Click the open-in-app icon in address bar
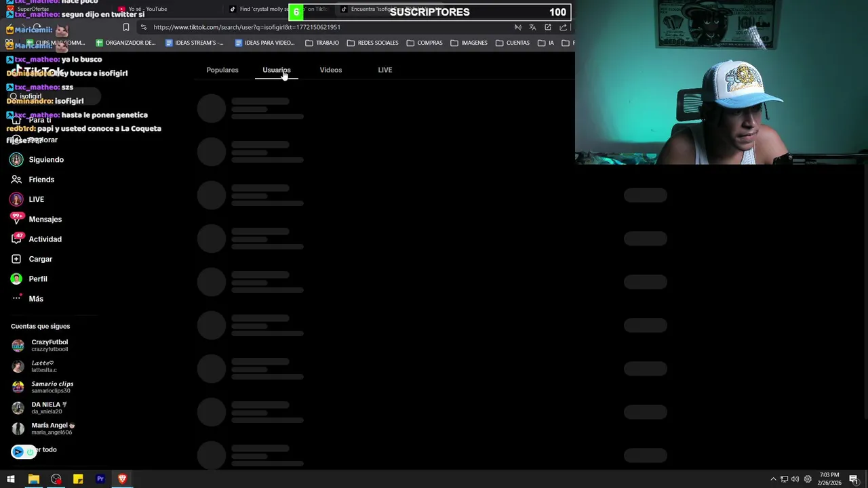The height and width of the screenshot is (488, 868). click(x=548, y=27)
